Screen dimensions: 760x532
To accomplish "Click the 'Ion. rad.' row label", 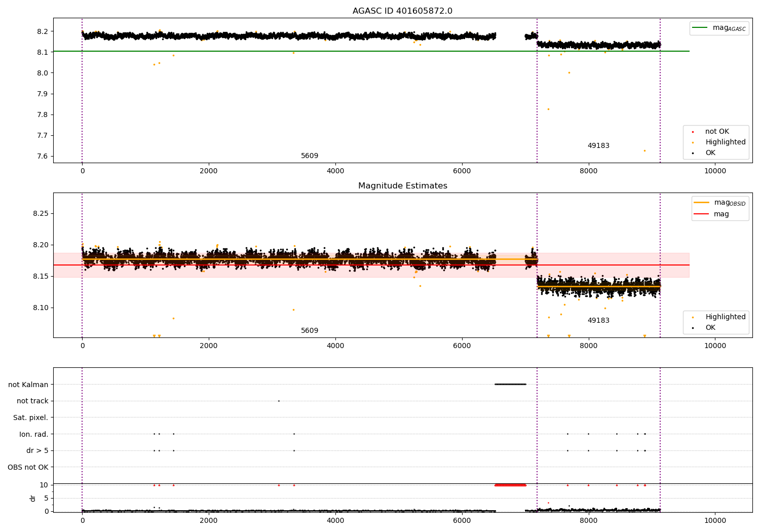I will (x=34, y=434).
